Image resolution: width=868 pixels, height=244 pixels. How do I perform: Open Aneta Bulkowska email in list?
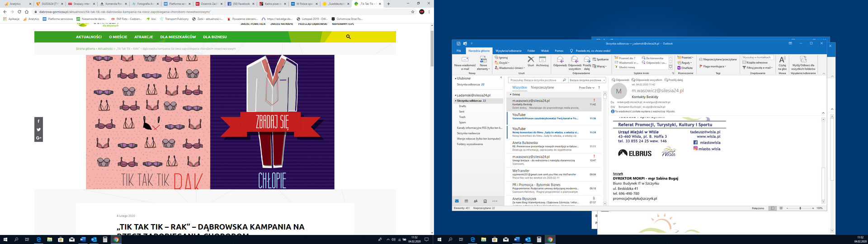tap(554, 146)
